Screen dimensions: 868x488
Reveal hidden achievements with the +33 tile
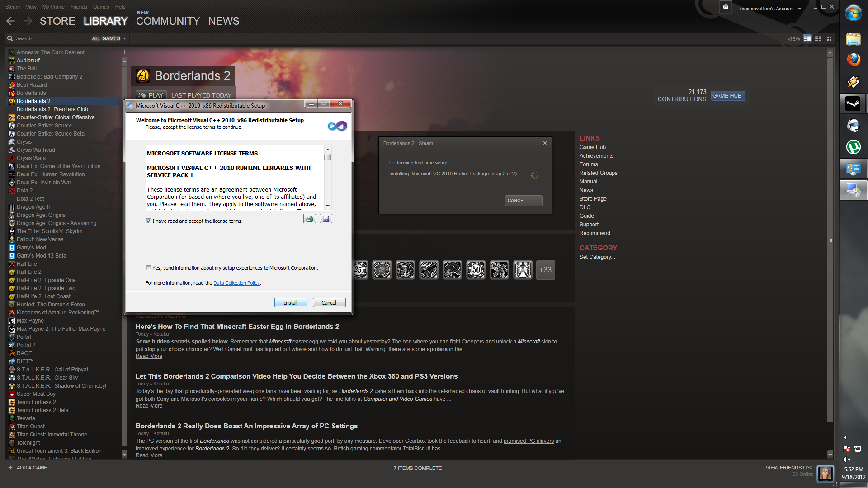click(545, 269)
